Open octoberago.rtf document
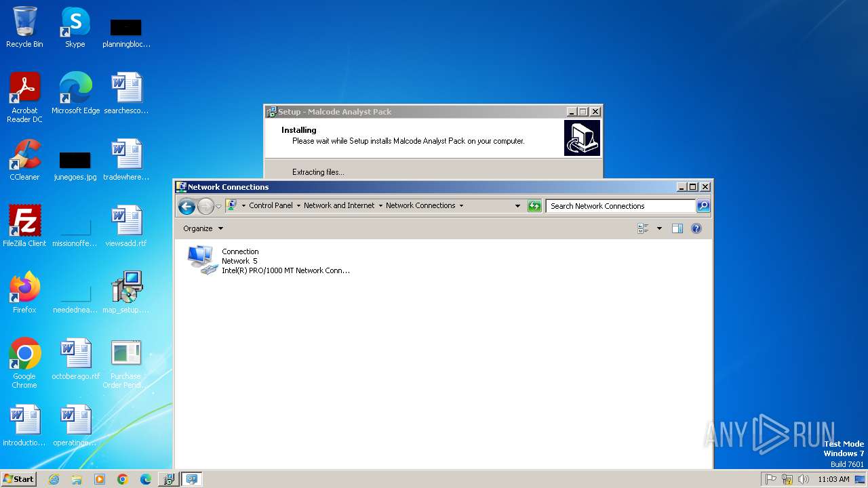Screen dimensions: 868x488 pyautogui.click(x=75, y=359)
